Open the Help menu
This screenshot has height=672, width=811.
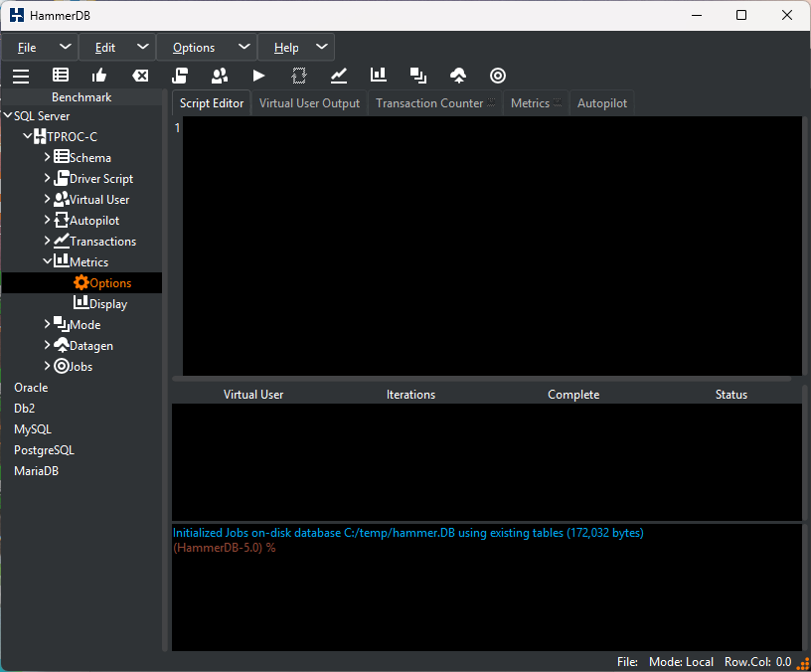click(x=296, y=48)
